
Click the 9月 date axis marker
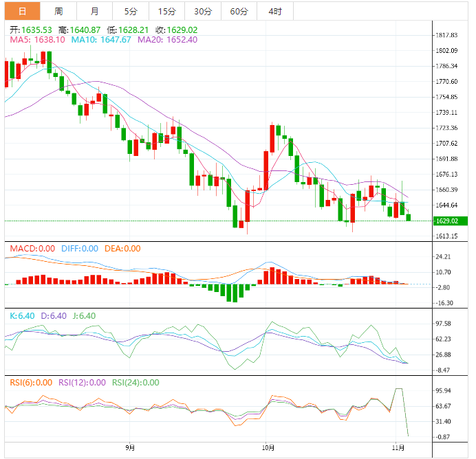[x=130, y=447]
